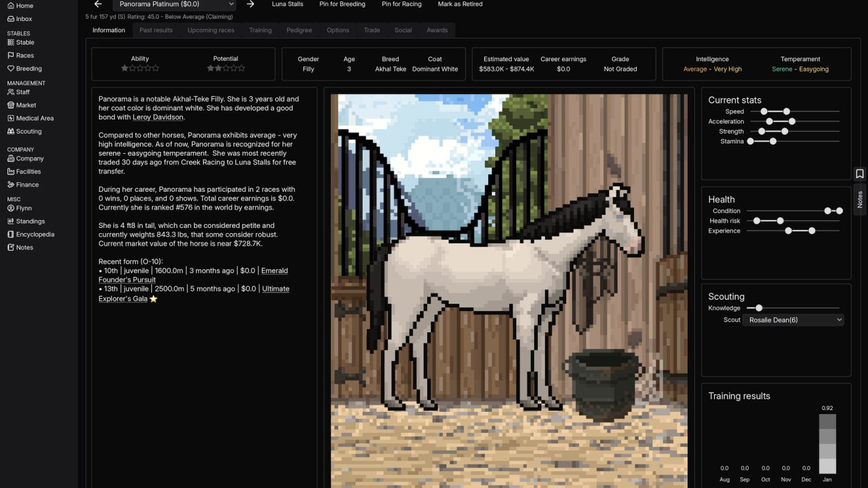Click the Scouting Knowledge slider handle
This screenshot has height=488, width=868.
(x=759, y=308)
